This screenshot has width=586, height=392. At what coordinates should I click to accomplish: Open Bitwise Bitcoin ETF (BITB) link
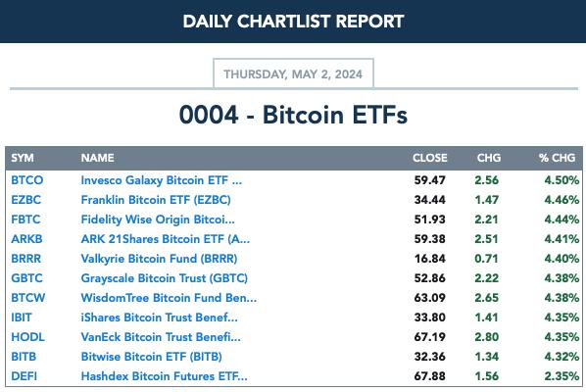151,357
